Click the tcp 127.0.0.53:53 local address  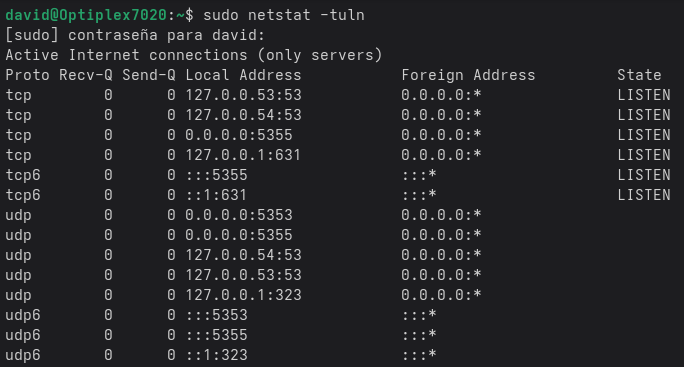click(x=243, y=95)
